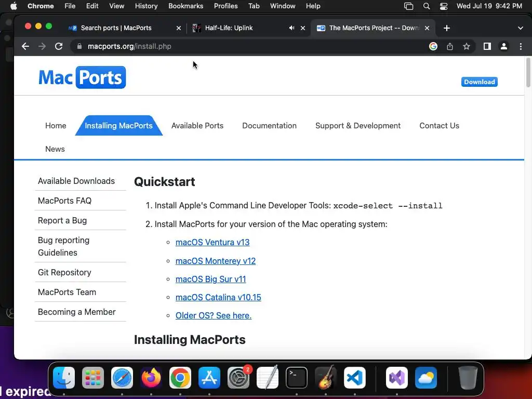This screenshot has width=532, height=399.
Task: Open Control Center in menu bar
Action: [444, 6]
